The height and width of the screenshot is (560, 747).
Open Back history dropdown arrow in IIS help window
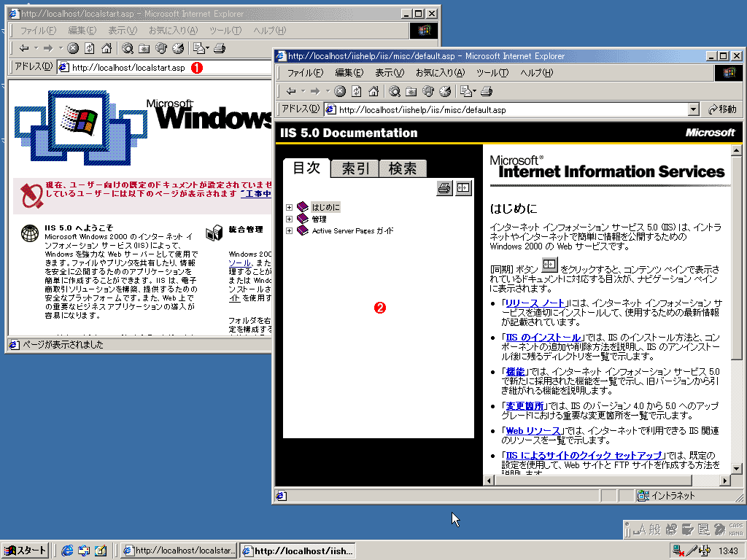click(303, 91)
